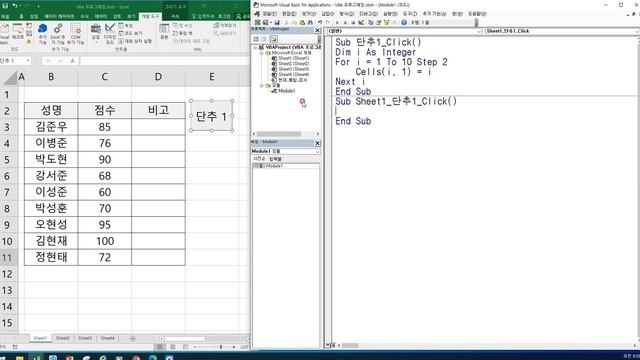Adjust the Excel zoom slider handle
The height and width of the screenshot is (360, 640).
click(221, 347)
